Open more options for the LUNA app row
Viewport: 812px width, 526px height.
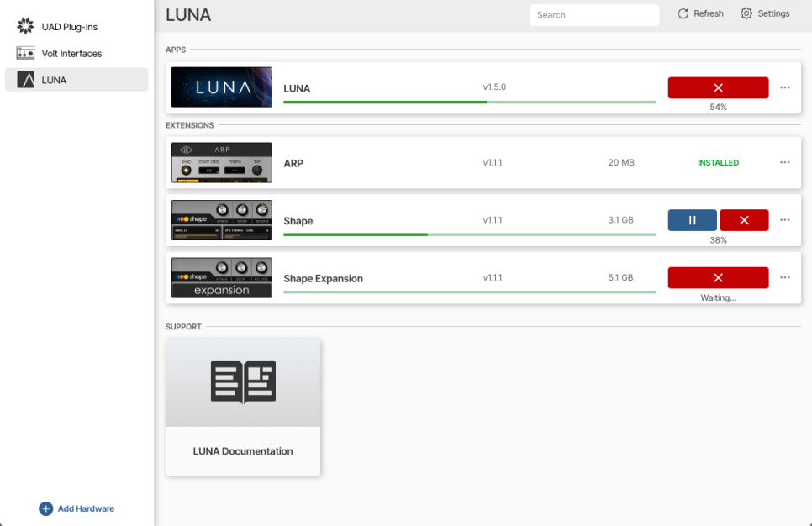[x=784, y=87]
